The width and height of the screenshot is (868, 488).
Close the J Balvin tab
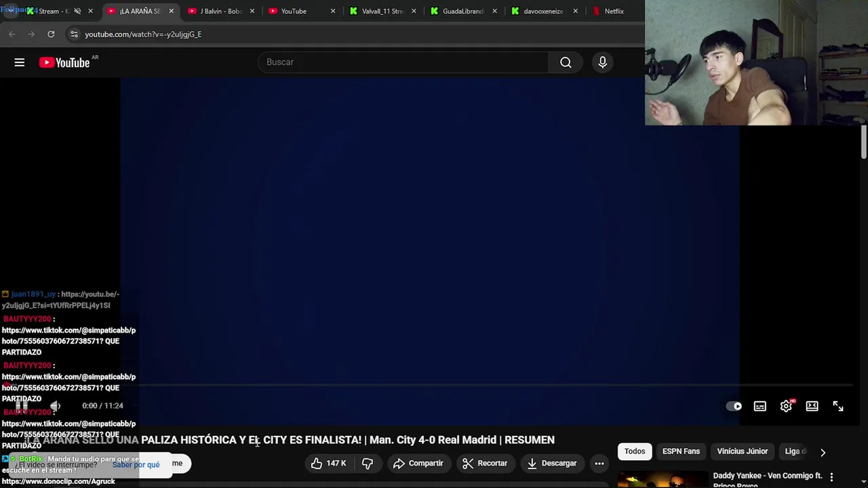(252, 11)
